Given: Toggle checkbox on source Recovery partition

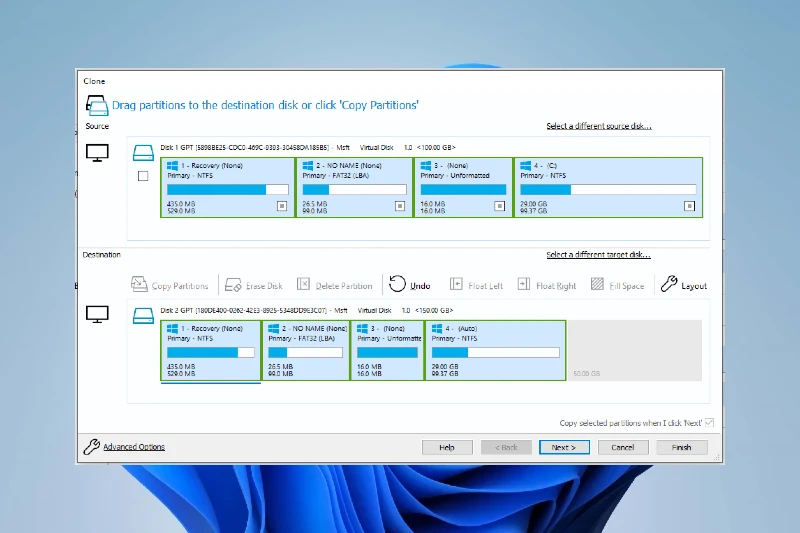Looking at the screenshot, I should pos(282,206).
